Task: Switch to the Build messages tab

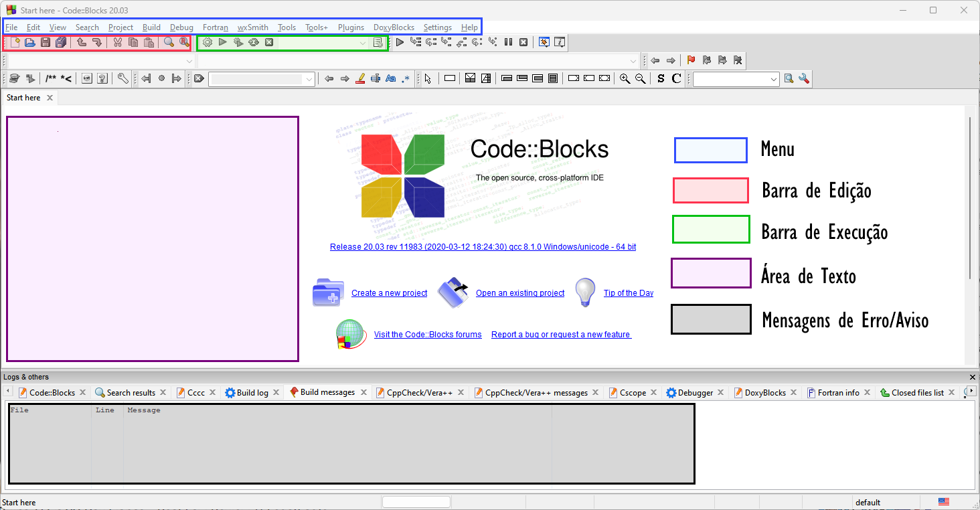Action: click(327, 392)
